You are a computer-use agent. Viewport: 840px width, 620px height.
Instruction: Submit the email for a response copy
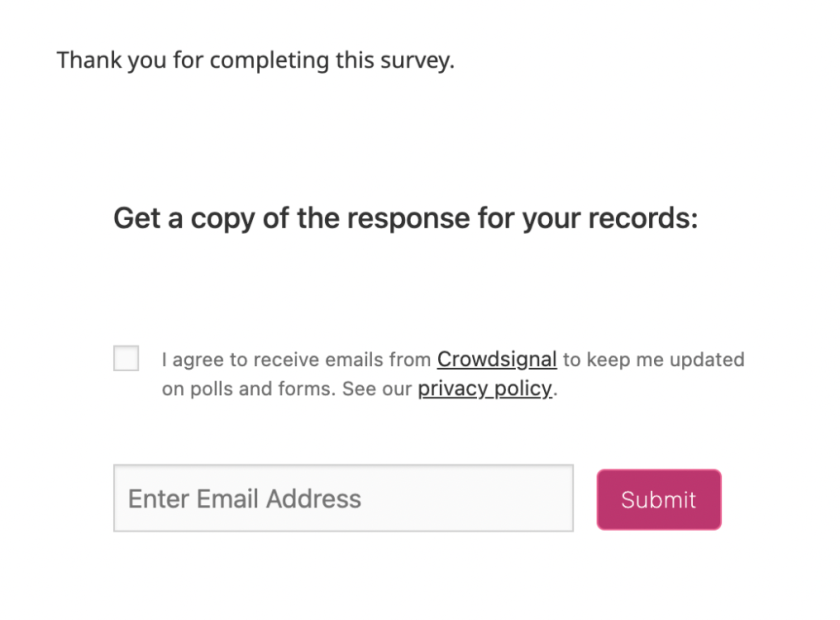pyautogui.click(x=658, y=499)
